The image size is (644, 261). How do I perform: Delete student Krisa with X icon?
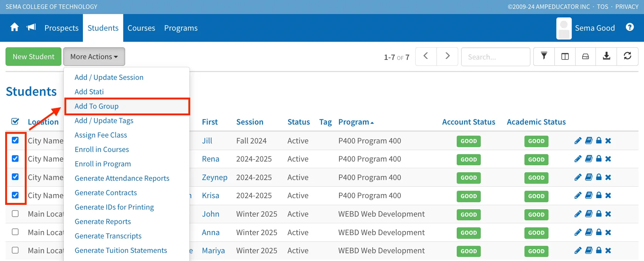point(608,196)
